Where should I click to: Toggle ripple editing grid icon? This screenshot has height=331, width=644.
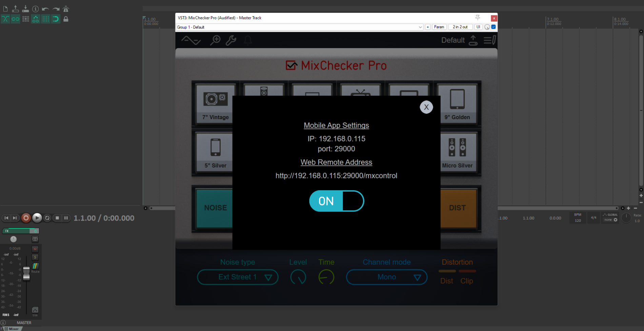coord(25,19)
